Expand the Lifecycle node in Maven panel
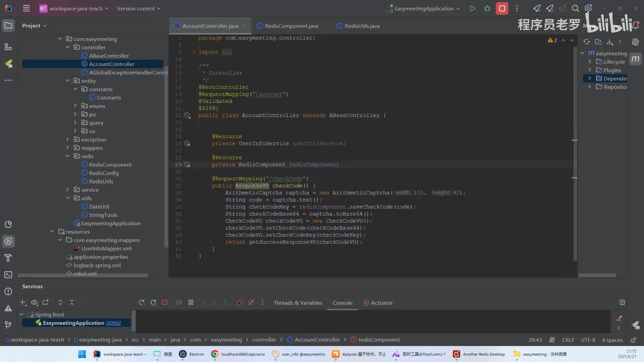The width and height of the screenshot is (644, 362). 590,62
